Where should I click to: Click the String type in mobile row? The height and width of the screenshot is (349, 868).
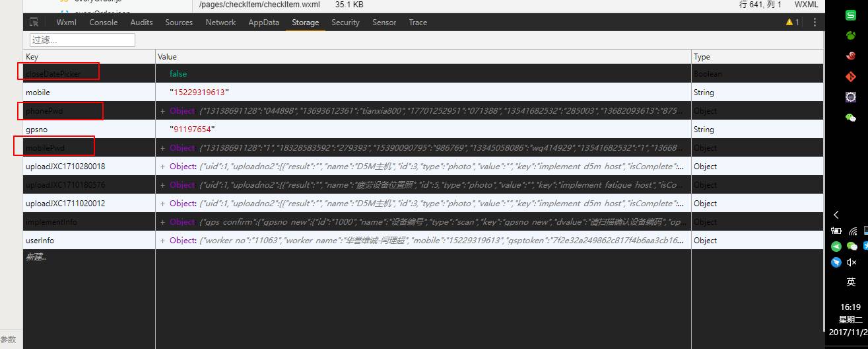pyautogui.click(x=704, y=93)
